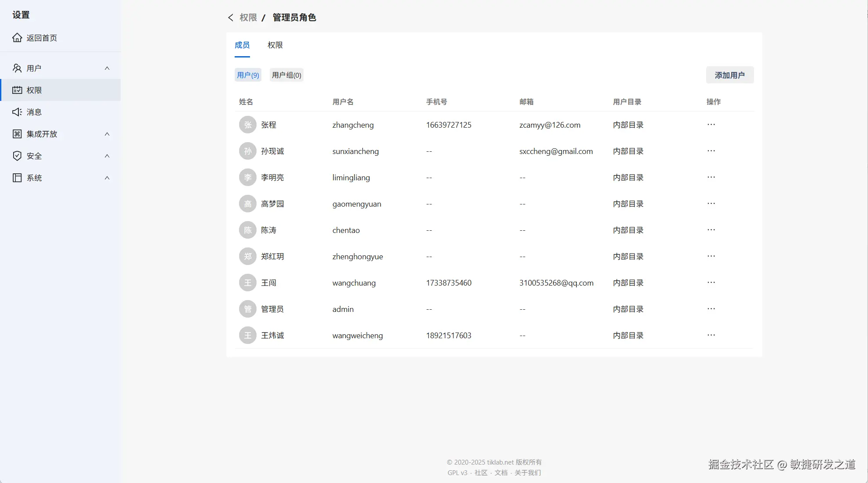Collapse the 用户 sidebar section
868x483 pixels.
point(107,68)
